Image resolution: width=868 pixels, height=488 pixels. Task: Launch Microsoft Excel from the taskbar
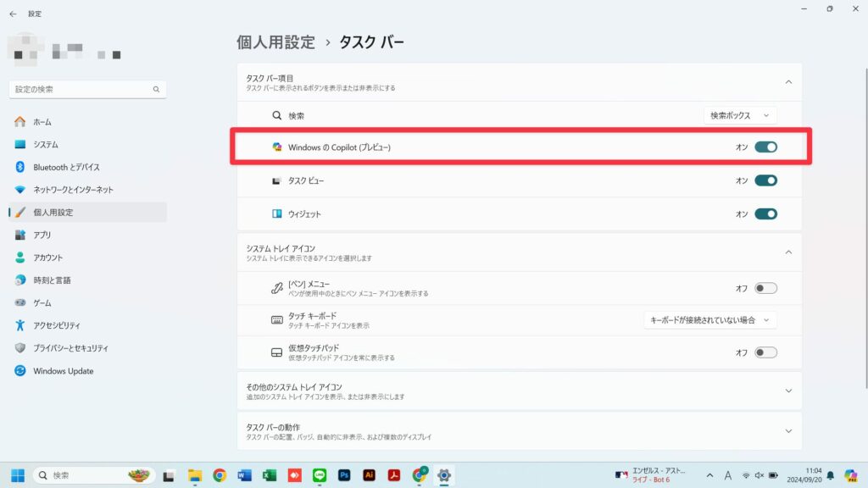coord(268,476)
